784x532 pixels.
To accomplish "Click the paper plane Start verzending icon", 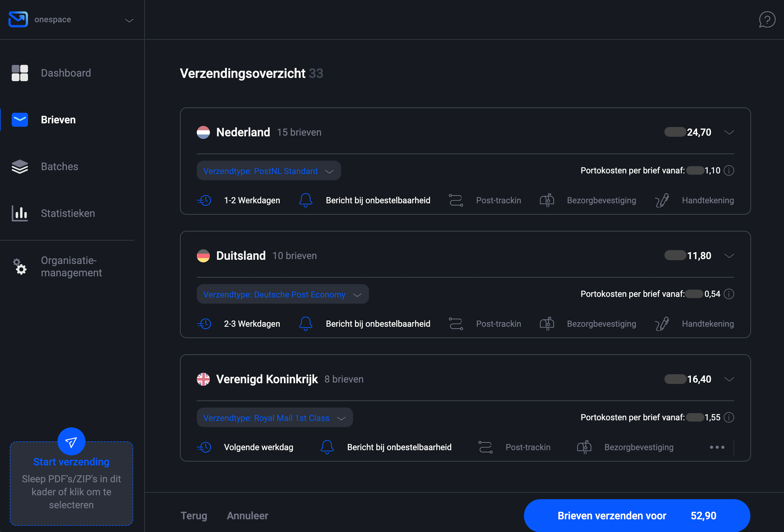I will pos(71,441).
